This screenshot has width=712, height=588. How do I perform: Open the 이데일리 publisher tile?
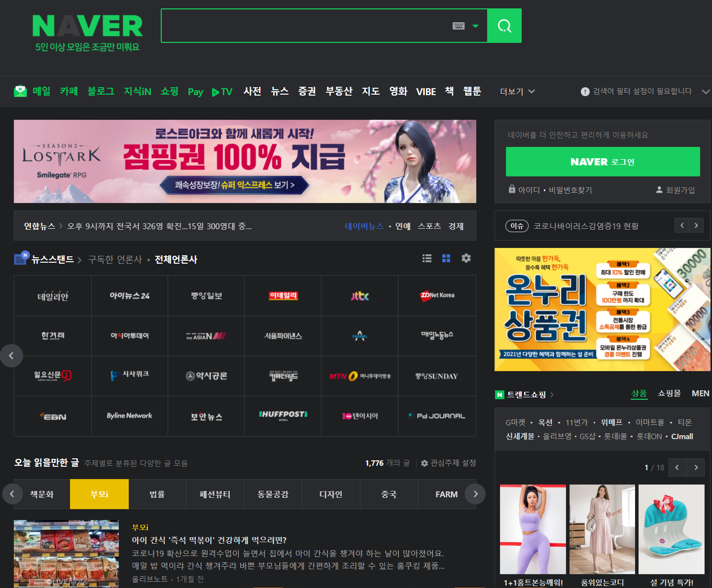coord(283,296)
